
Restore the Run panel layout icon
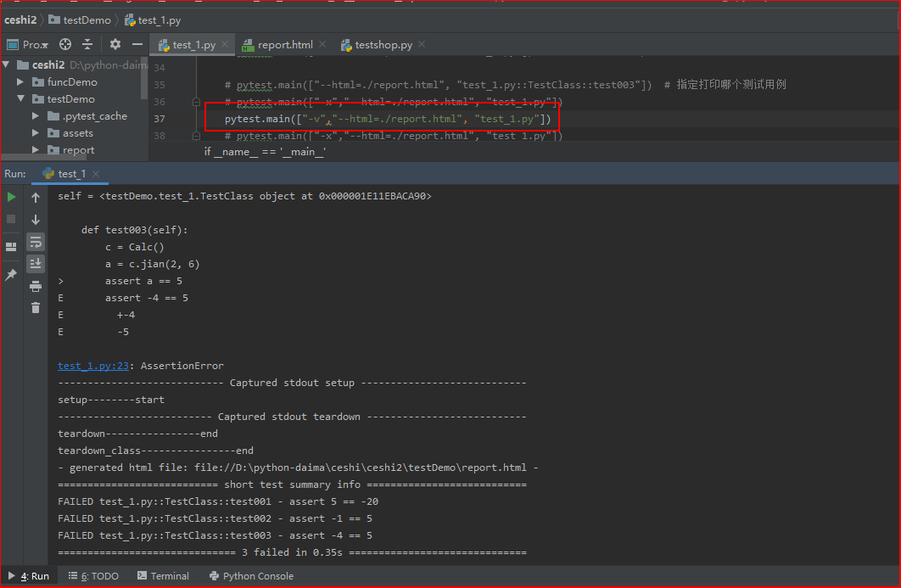click(11, 247)
